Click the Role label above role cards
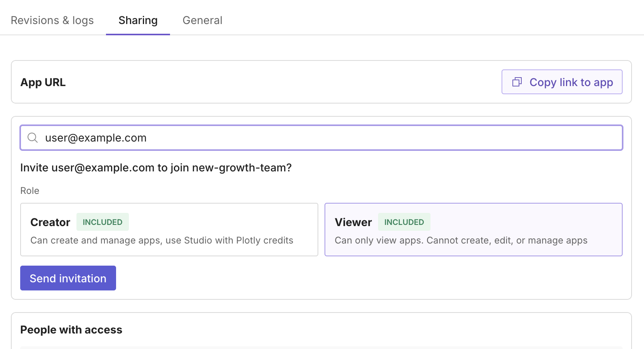644x349 pixels. pos(30,190)
